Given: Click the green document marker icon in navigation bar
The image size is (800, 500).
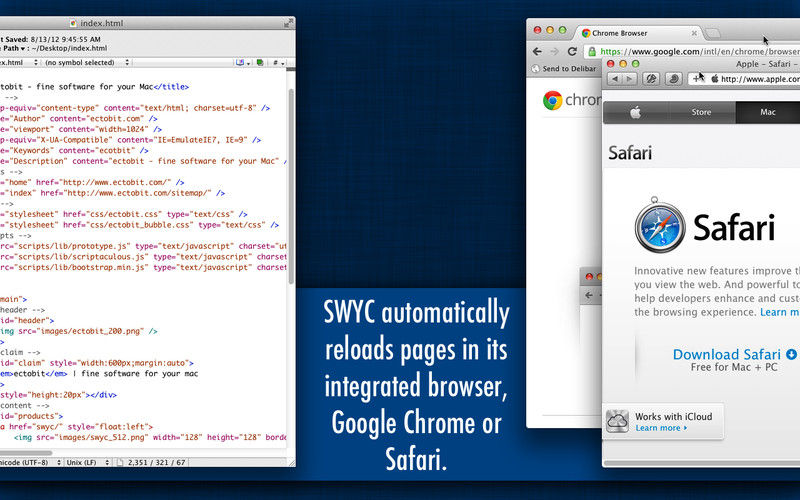Looking at the screenshot, I should click(x=260, y=62).
